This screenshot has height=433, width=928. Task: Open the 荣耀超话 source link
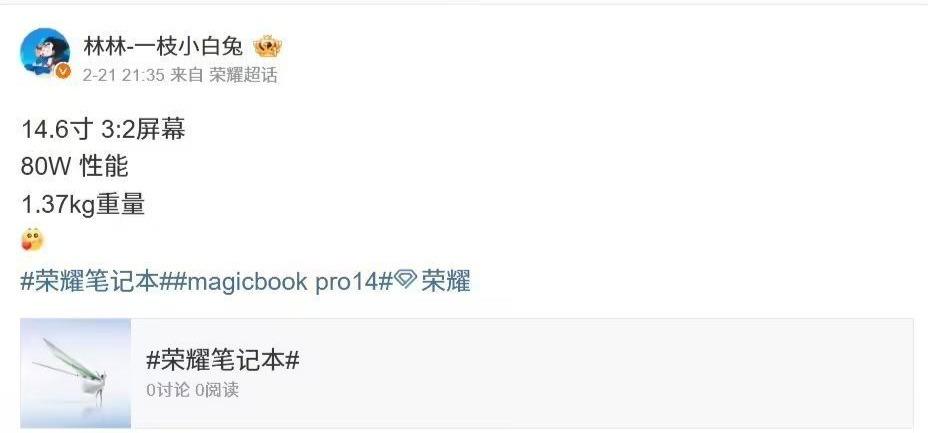(x=243, y=75)
